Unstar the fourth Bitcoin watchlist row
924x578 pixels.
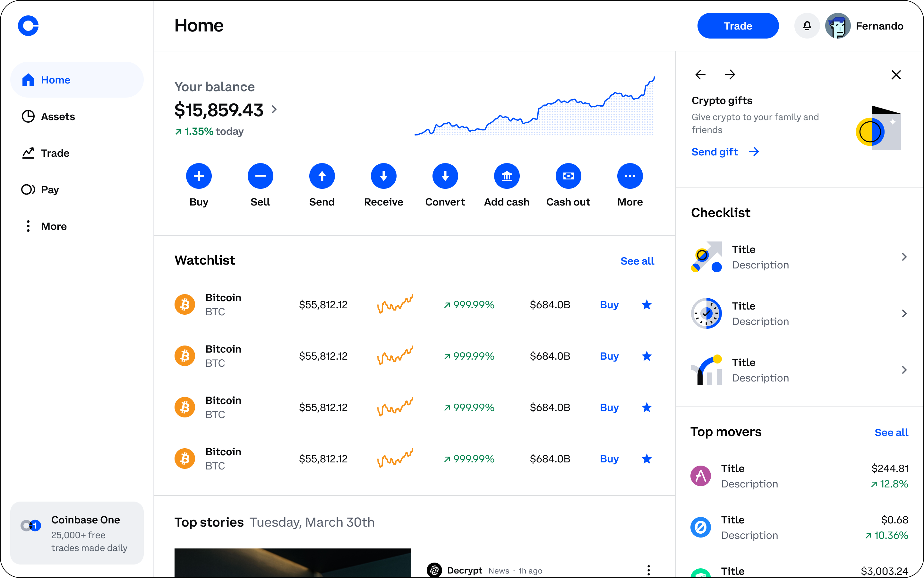(646, 459)
